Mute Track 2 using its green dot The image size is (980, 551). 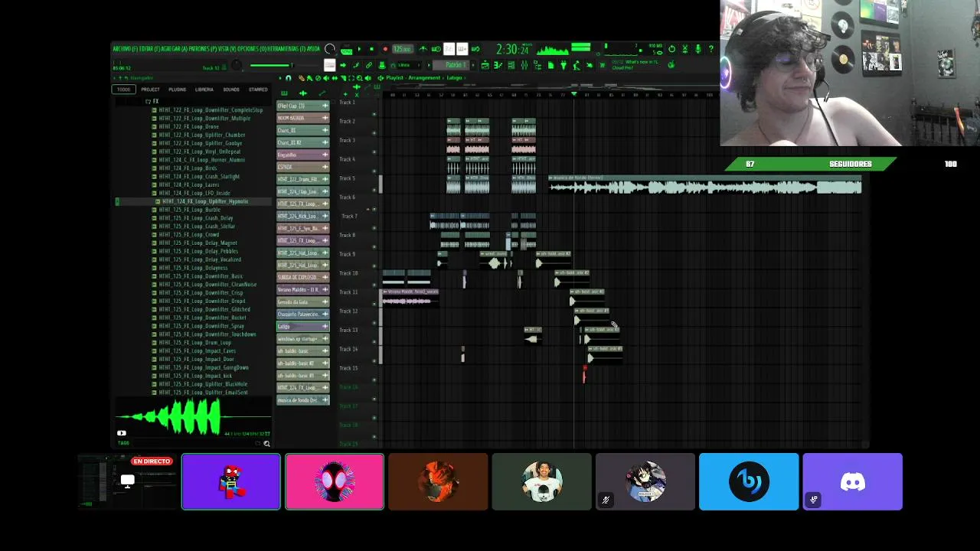(374, 133)
